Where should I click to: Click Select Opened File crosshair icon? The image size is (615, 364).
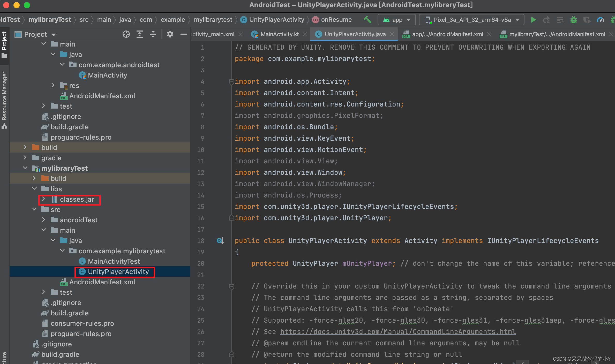126,34
